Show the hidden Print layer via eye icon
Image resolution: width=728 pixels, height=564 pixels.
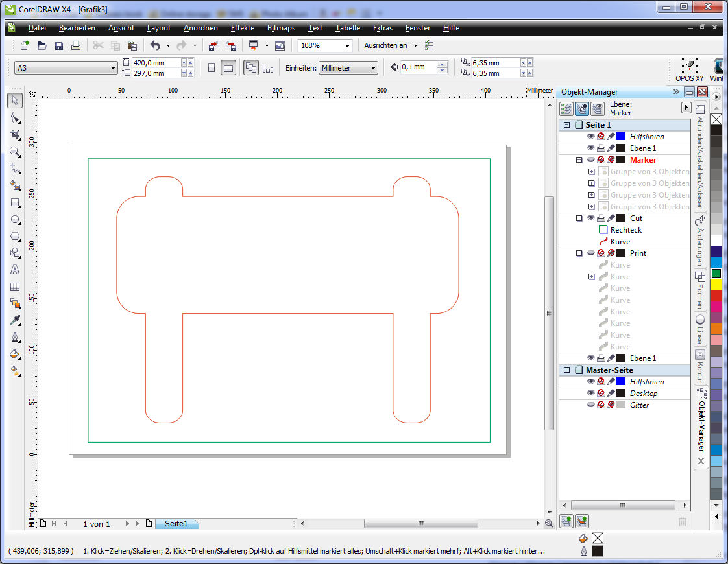(x=591, y=253)
